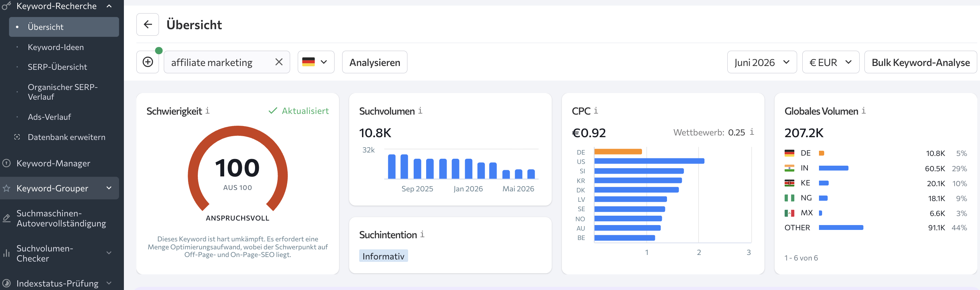
Task: Click the Mai 2026 axis label
Action: pos(518,189)
